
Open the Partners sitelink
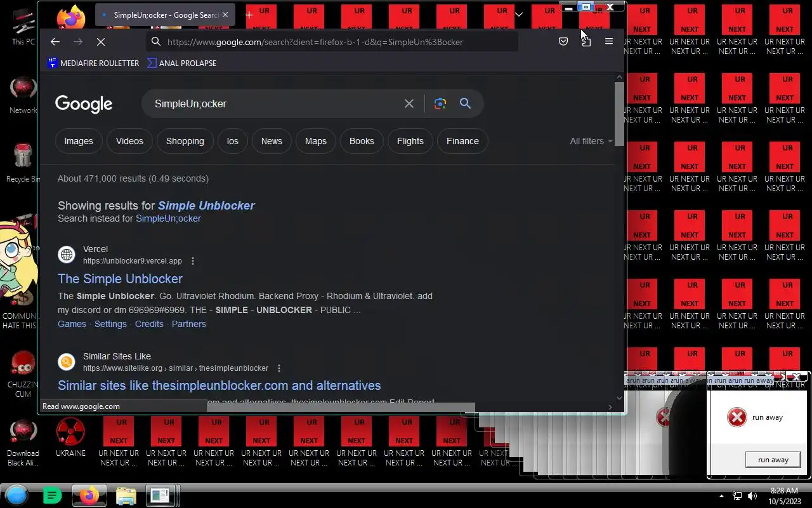[189, 324]
